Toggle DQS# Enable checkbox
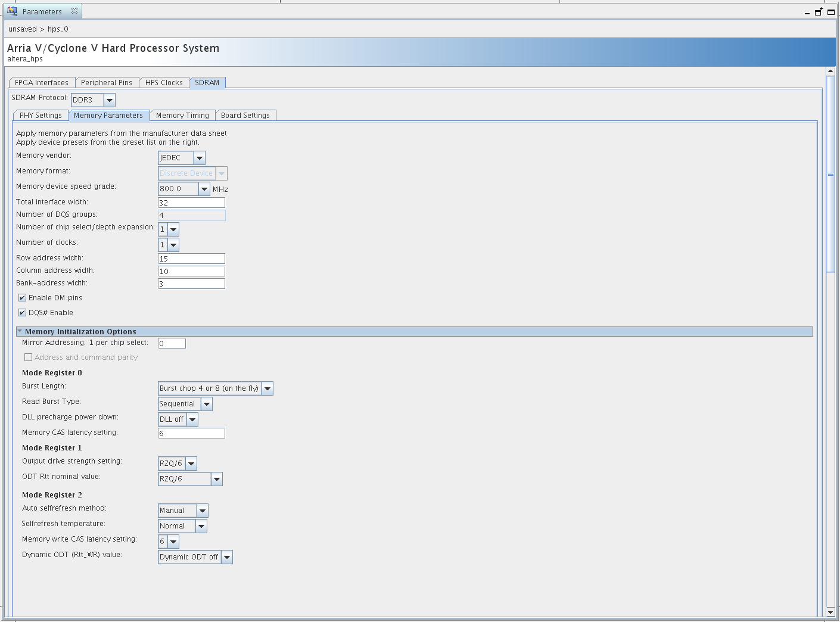 22,313
